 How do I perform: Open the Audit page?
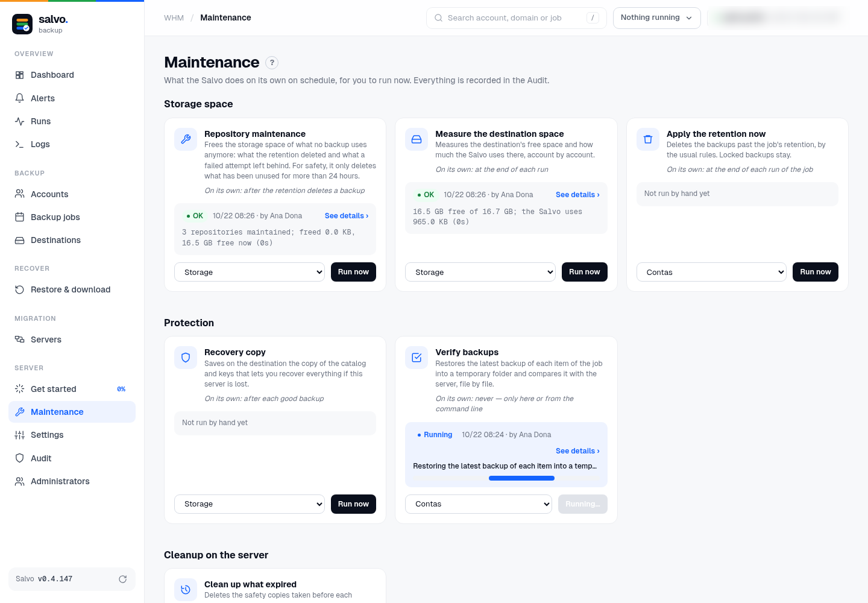[72, 458]
